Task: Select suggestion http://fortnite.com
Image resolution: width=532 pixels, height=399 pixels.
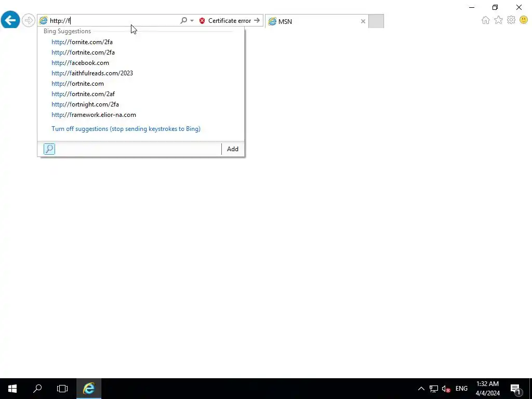Action: 78,84
